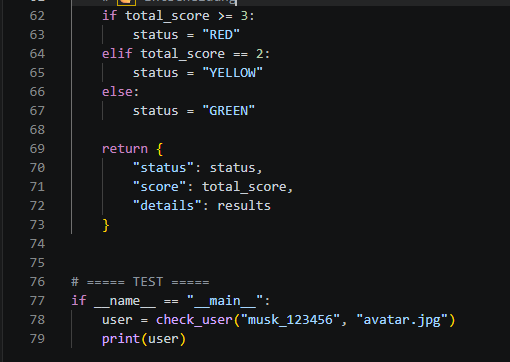Image resolution: width=510 pixels, height=362 pixels.
Task: Click line number 77 in the gutter
Action: pyautogui.click(x=37, y=301)
